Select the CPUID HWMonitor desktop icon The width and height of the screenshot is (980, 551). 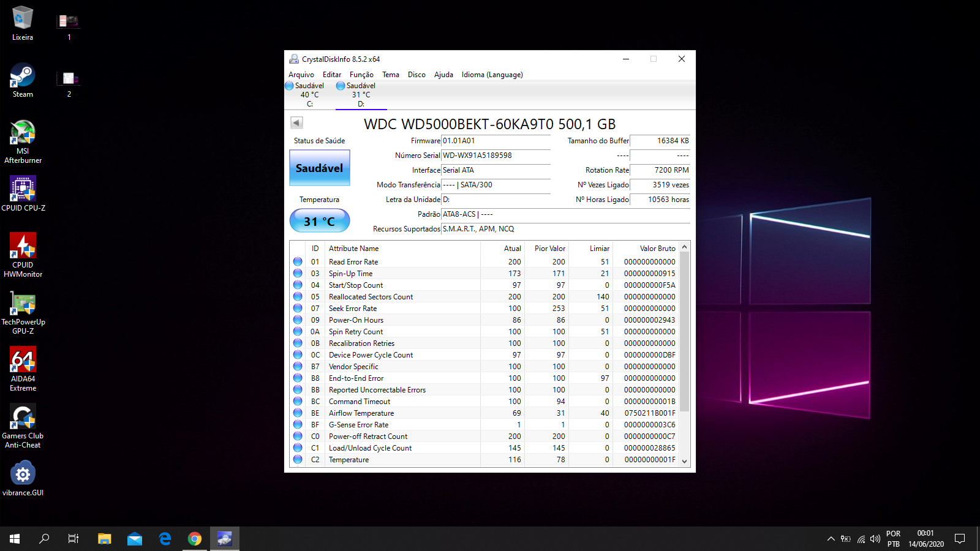point(23,255)
